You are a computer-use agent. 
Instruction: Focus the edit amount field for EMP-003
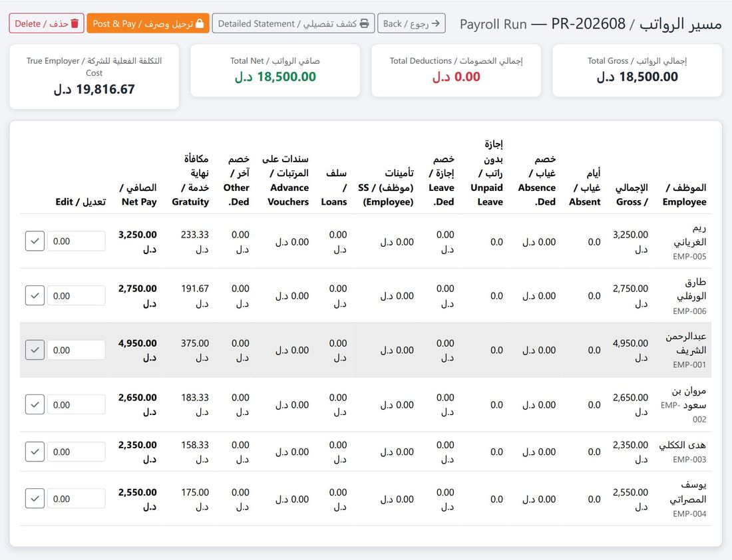click(x=76, y=452)
